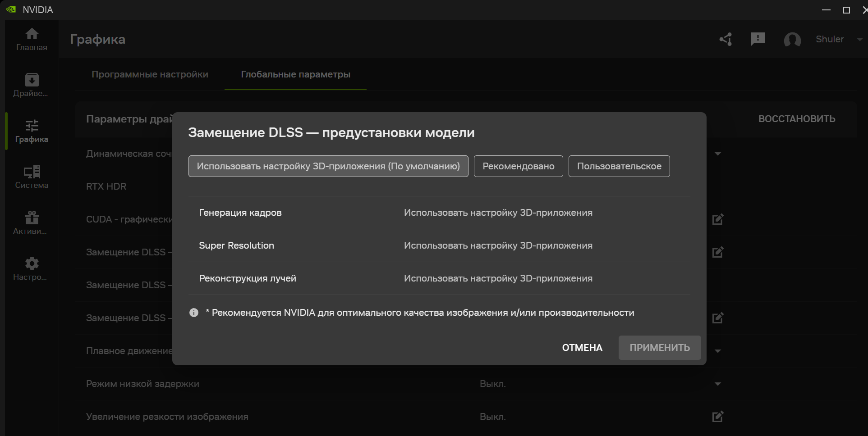
Task: Switch to the Программные настройки tab
Action: pos(150,74)
